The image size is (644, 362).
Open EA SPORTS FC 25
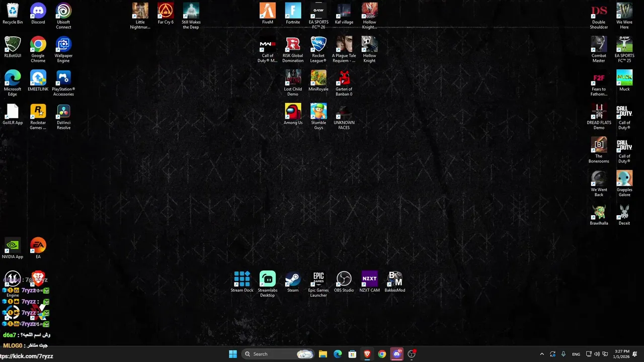[x=624, y=50]
